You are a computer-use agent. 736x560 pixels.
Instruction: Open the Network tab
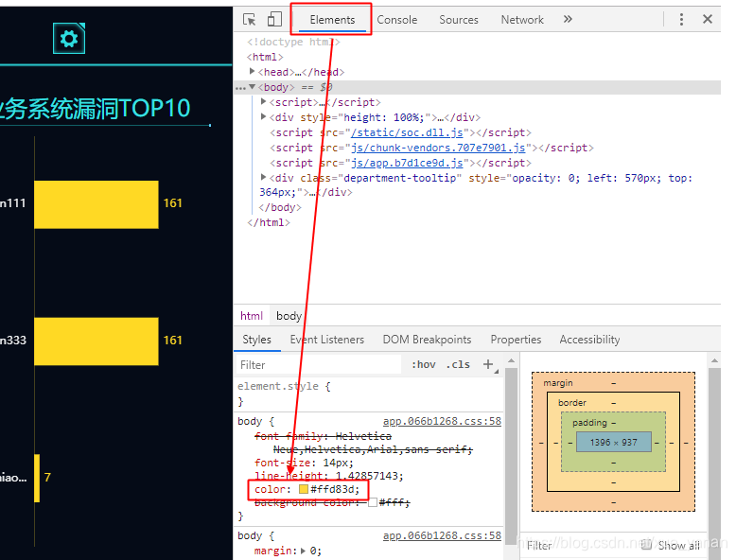pos(522,20)
